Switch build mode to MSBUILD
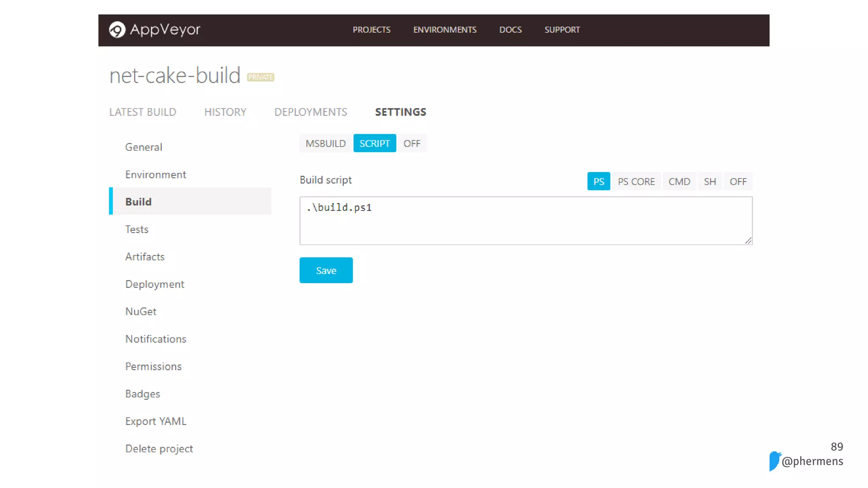Screen dimensions: 868x488 tap(325, 144)
